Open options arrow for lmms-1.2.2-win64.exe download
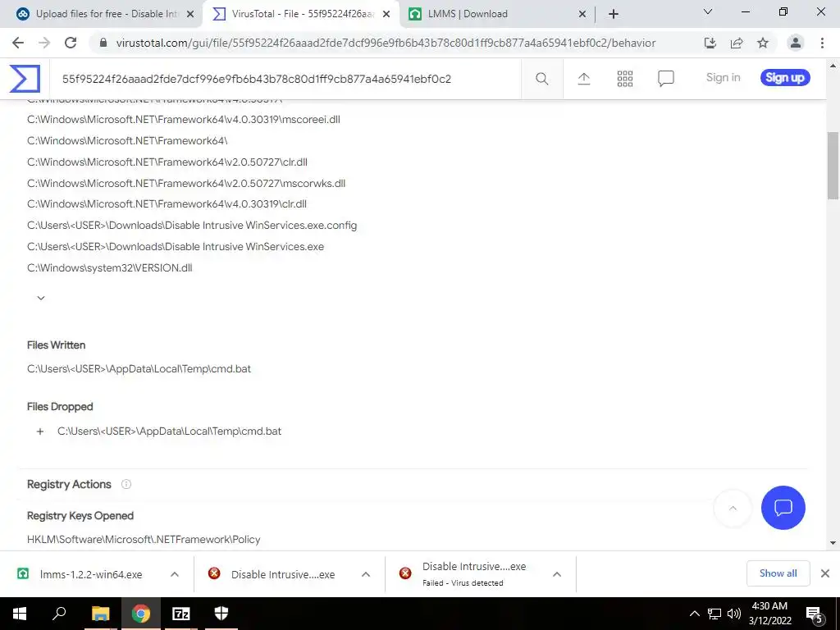Viewport: 840px width, 630px height. [x=175, y=574]
